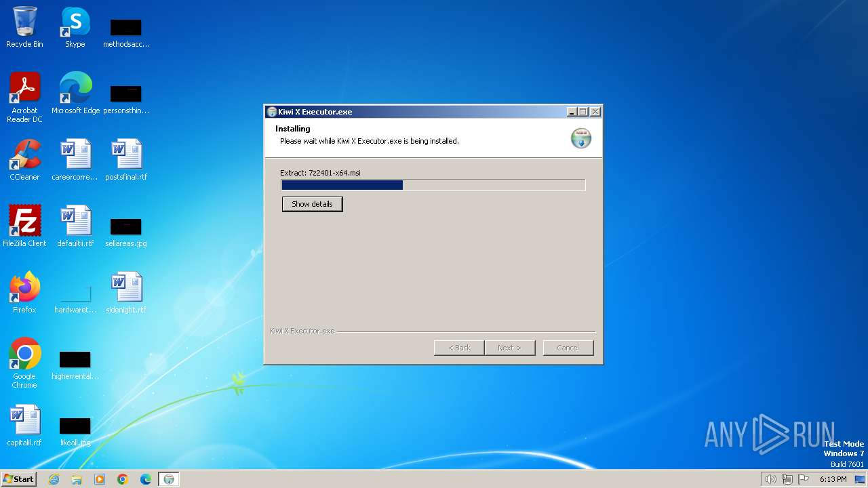Screen dimensions: 868x488
Task: Click the disabled Next > button
Action: pyautogui.click(x=510, y=348)
